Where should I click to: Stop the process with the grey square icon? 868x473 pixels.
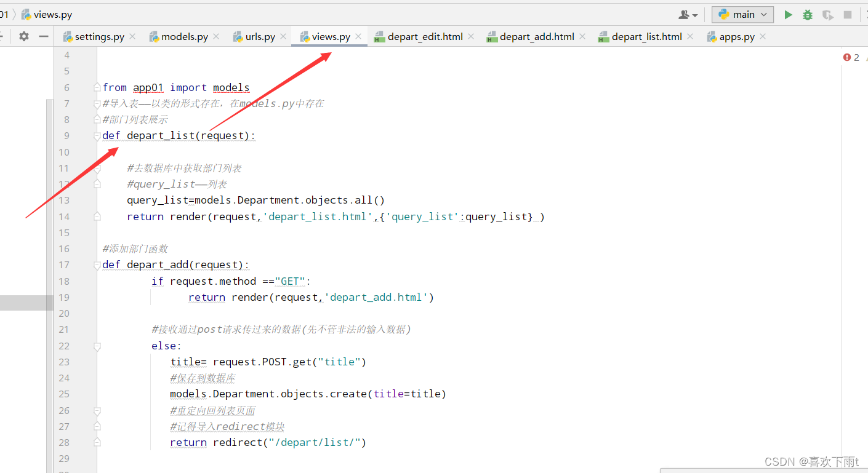click(848, 15)
